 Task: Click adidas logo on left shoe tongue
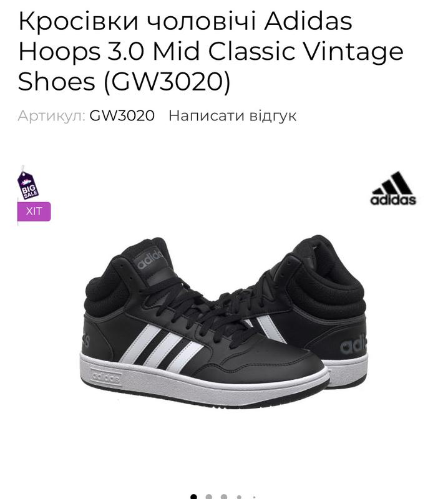coord(150,259)
